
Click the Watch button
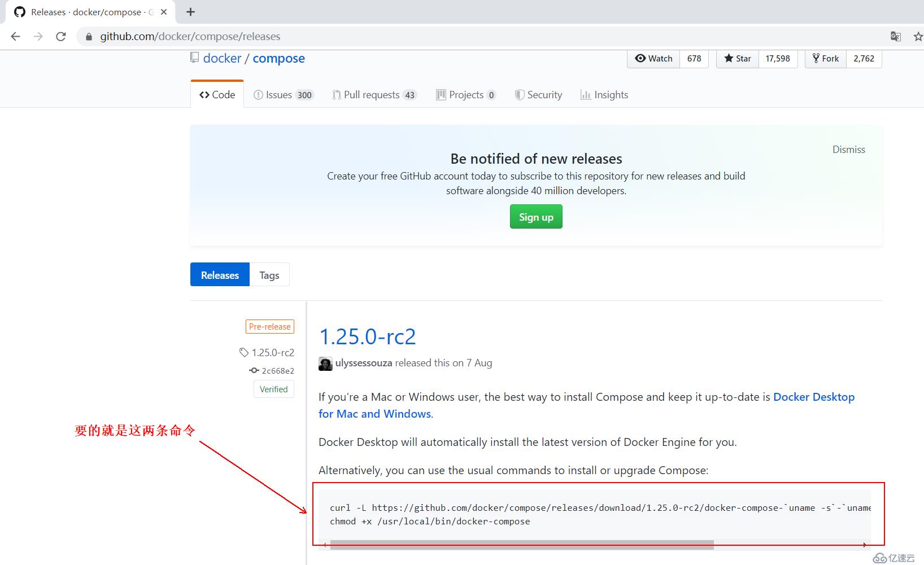coord(653,59)
